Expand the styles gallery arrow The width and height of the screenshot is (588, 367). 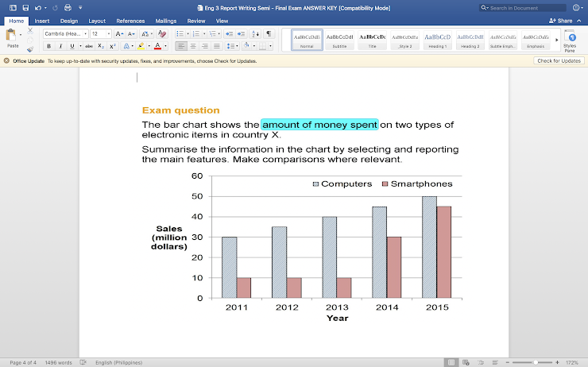(x=556, y=40)
